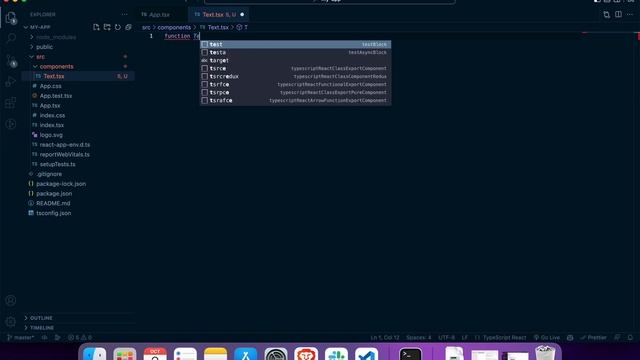Choose the 'tsrafce' snippet suggestion
The image size is (640, 360).
point(296,100)
